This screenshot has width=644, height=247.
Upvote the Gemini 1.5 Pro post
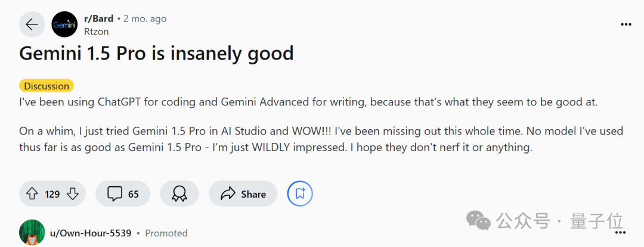tap(32, 193)
